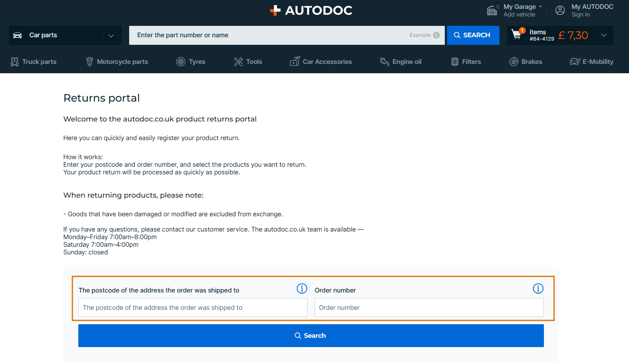The image size is (629, 364).
Task: Click the Order number input field
Action: pos(429,308)
